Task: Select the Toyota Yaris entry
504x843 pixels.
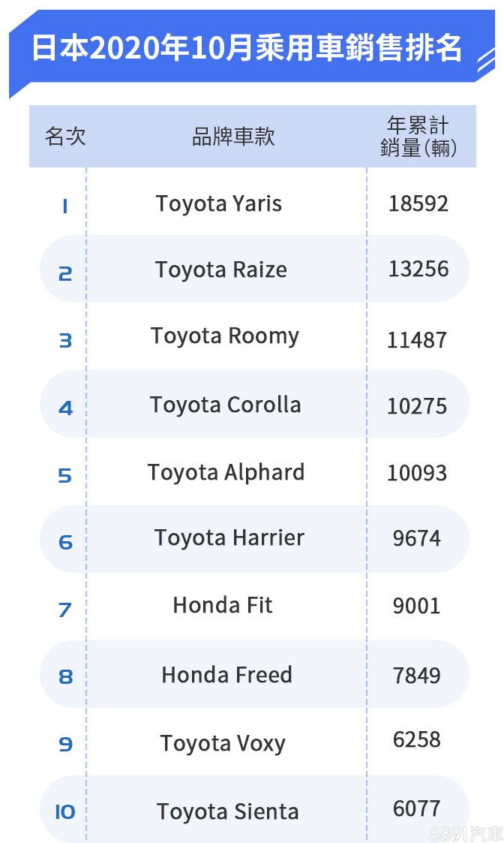Action: point(219,204)
